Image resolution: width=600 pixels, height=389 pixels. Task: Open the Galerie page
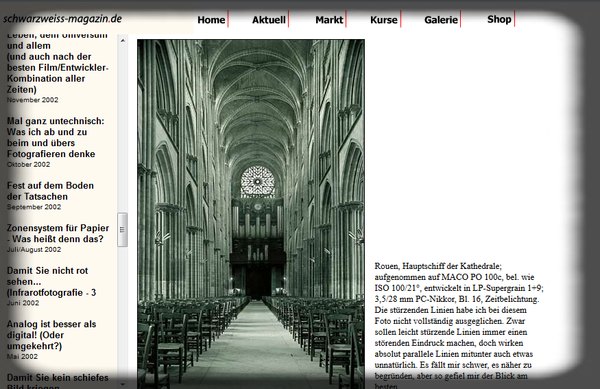point(441,20)
